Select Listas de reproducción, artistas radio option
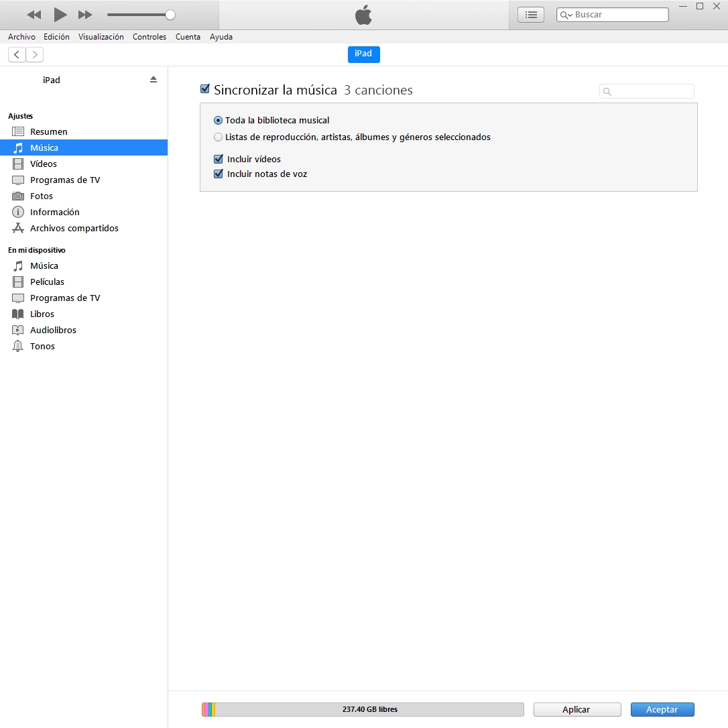Image resolution: width=728 pixels, height=728 pixels. (x=218, y=137)
